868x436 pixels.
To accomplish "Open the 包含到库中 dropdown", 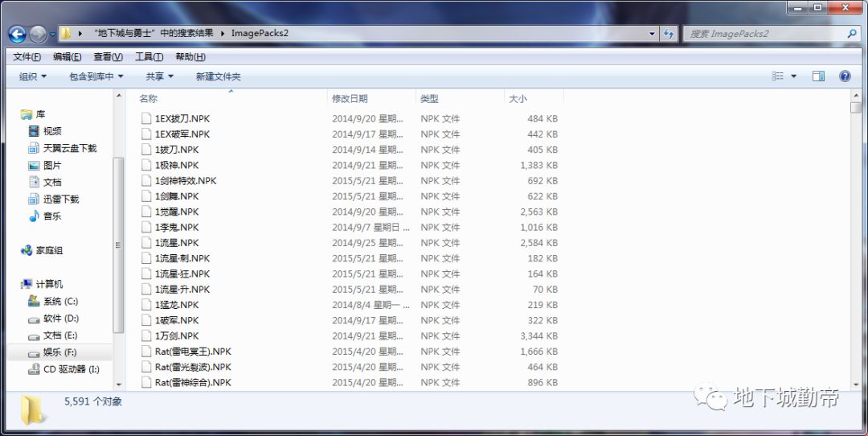I will coord(96,76).
